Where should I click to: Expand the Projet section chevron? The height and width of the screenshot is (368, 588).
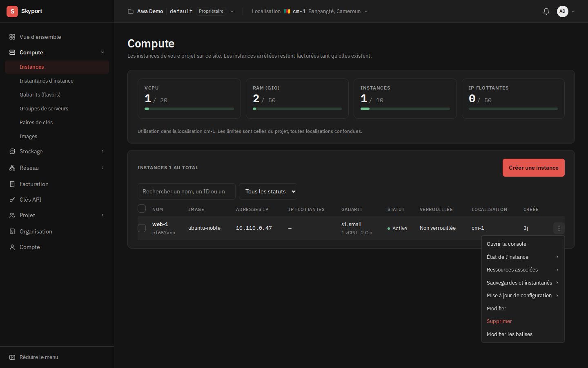(x=102, y=215)
